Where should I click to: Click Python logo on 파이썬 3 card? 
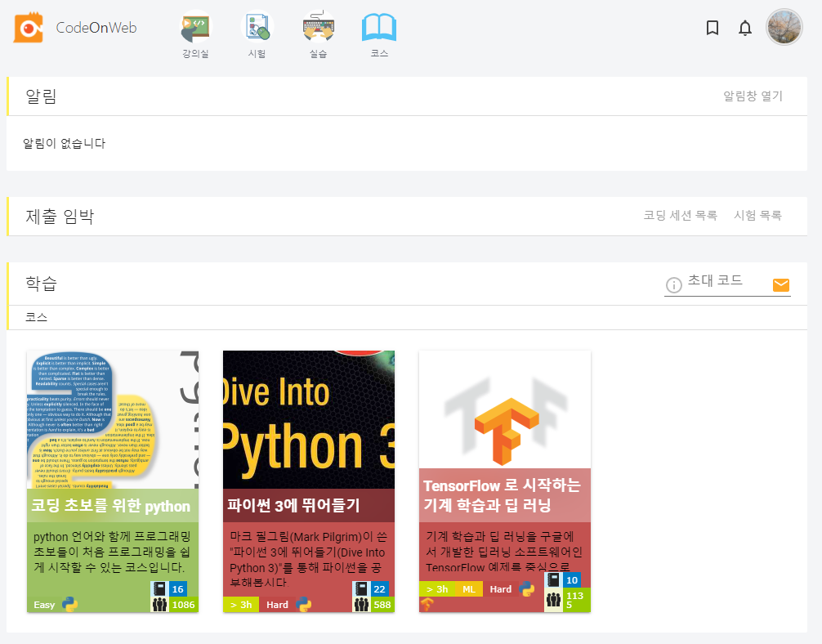pos(303,604)
